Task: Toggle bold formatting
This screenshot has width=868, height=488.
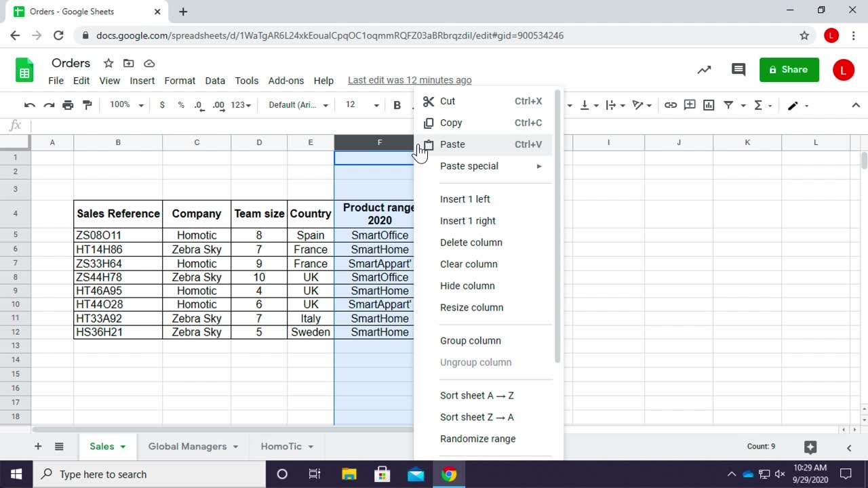Action: click(397, 105)
